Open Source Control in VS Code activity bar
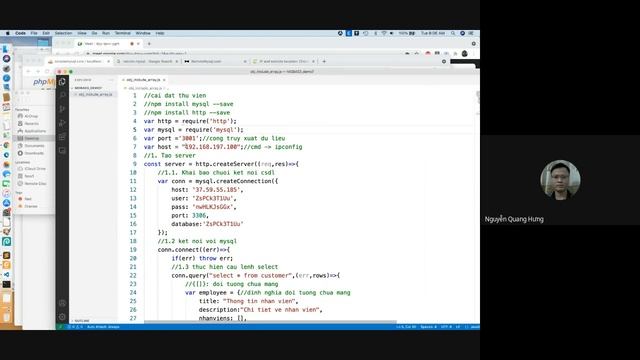This screenshot has height=360, width=640. (x=62, y=109)
